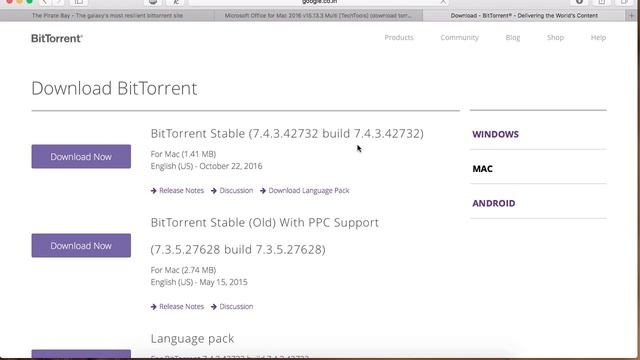Open Release Notes for the 7.4.3.42732 build

click(177, 191)
